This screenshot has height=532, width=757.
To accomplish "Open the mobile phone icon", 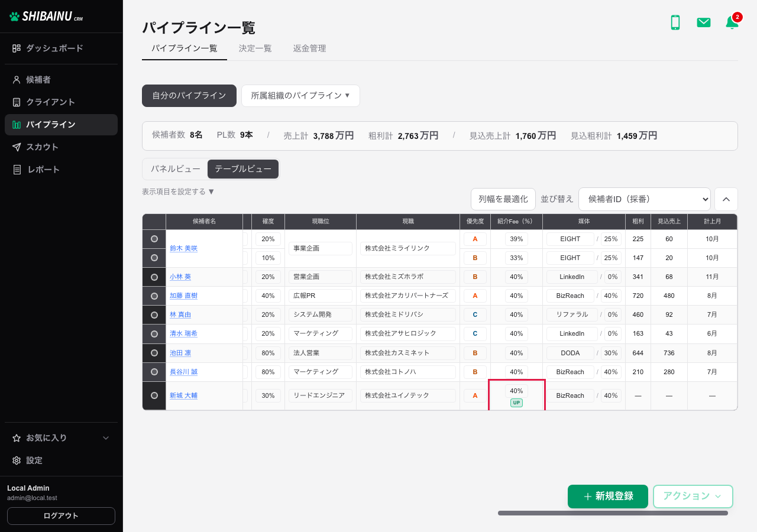I will [675, 22].
